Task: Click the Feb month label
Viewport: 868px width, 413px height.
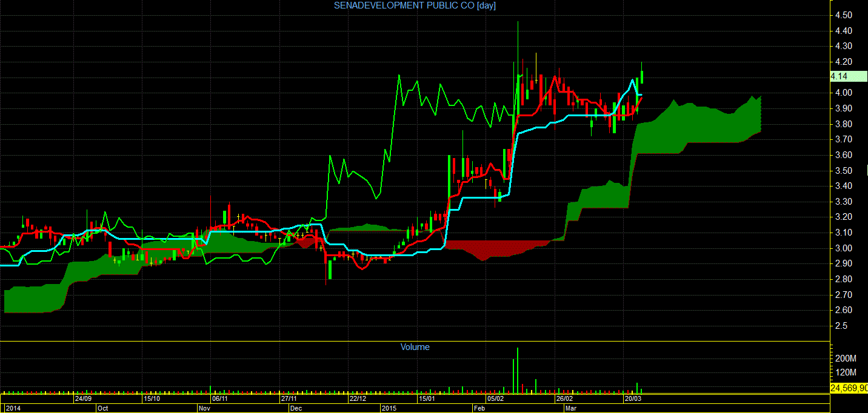Action: click(479, 409)
